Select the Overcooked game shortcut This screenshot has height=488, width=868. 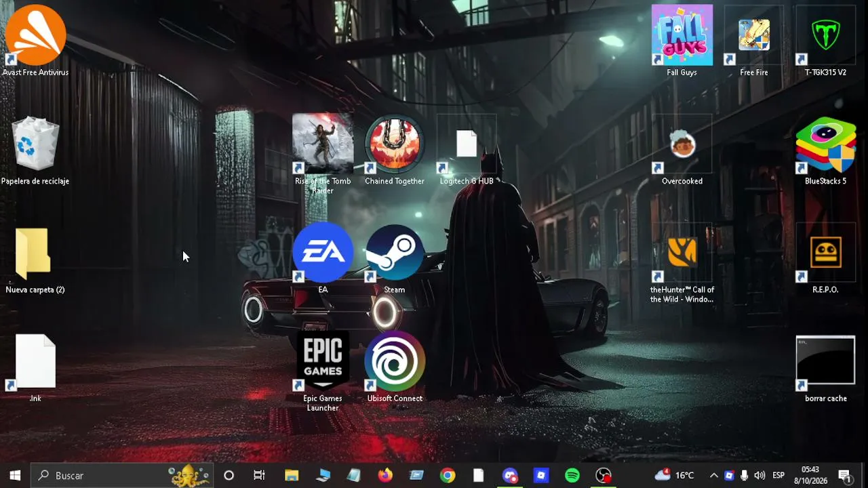click(682, 150)
